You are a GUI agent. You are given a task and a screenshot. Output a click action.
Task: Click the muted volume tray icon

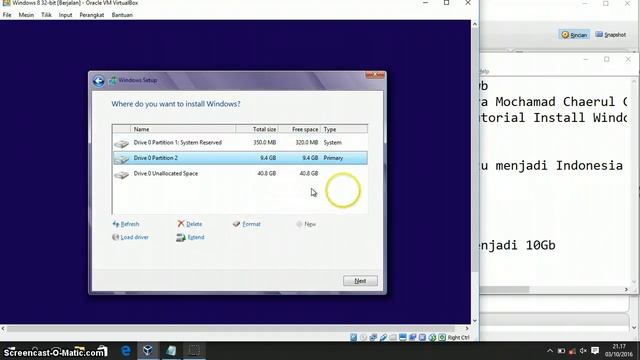tap(583, 351)
